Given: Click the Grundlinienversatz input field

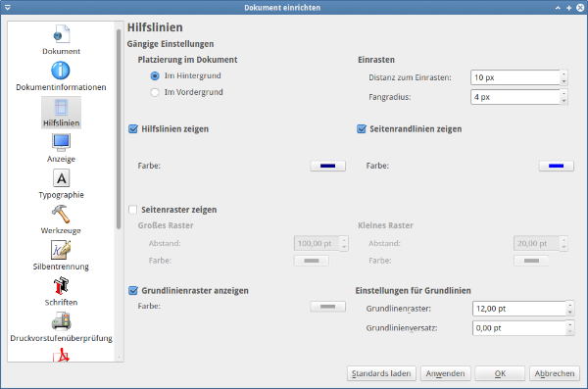Looking at the screenshot, I should [x=519, y=328].
